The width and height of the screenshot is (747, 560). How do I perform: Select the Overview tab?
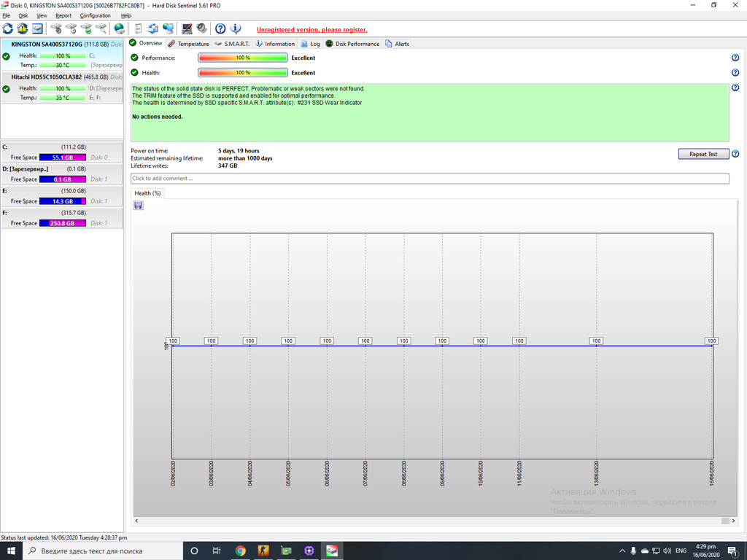pyautogui.click(x=146, y=43)
